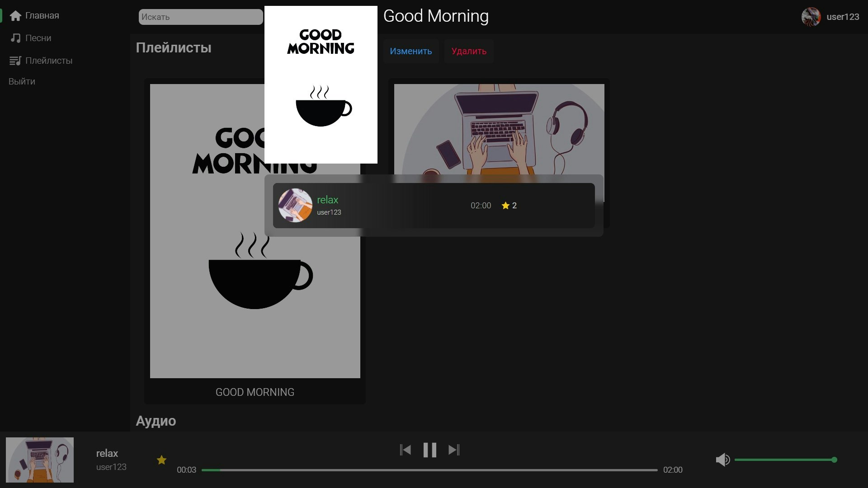Click the Good Morning playlist title heading
Screen dimensions: 868x488
(x=436, y=16)
